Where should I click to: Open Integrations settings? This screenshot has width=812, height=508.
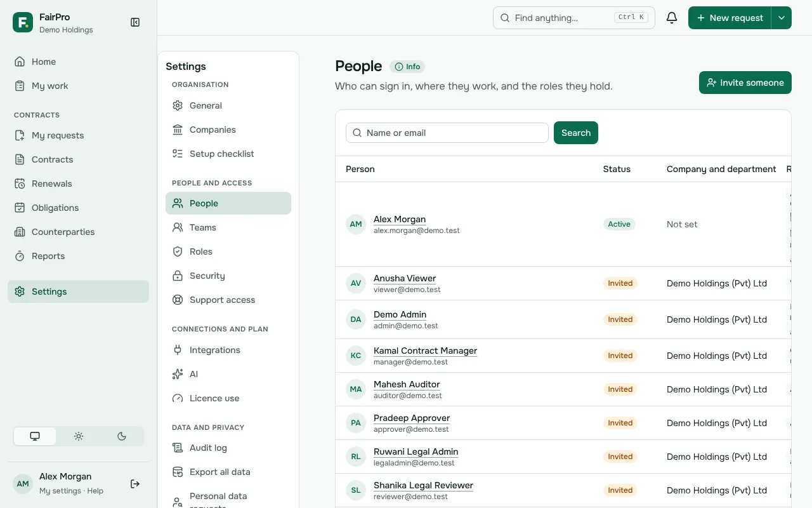(x=228, y=350)
